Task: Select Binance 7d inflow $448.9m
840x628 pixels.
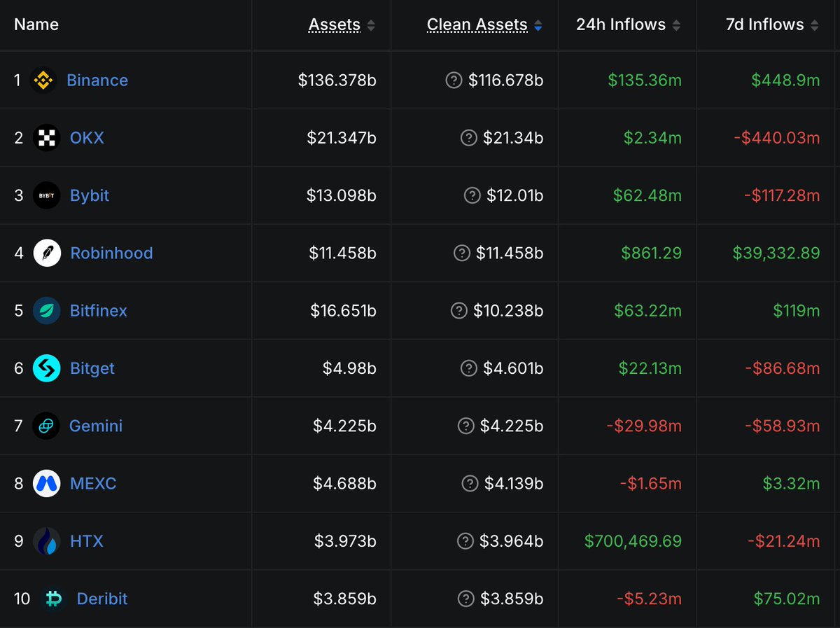Action: coord(785,81)
